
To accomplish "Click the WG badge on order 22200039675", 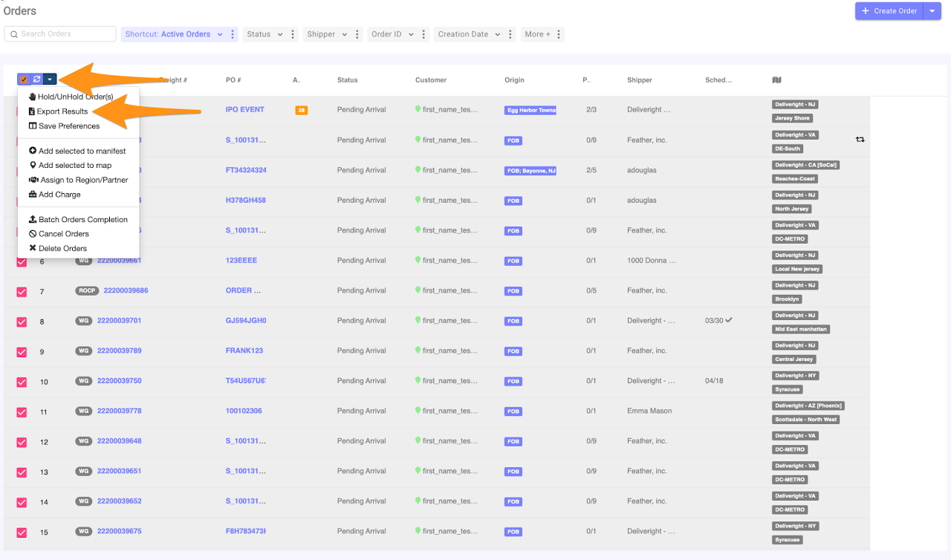I will pyautogui.click(x=83, y=531).
